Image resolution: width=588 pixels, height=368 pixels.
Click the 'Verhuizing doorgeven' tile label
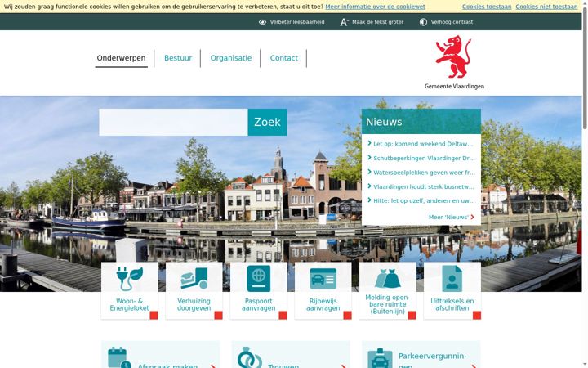pos(194,304)
